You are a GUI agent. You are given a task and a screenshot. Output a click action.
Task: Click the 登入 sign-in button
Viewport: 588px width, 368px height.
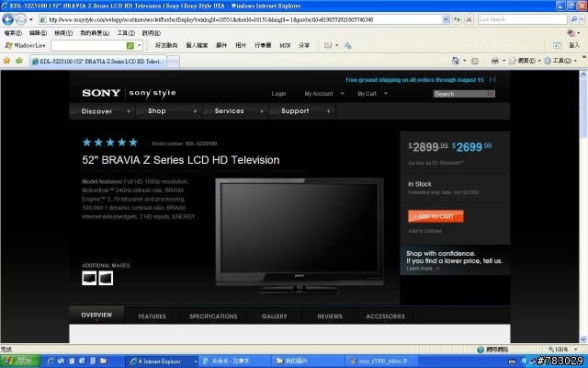(x=573, y=45)
